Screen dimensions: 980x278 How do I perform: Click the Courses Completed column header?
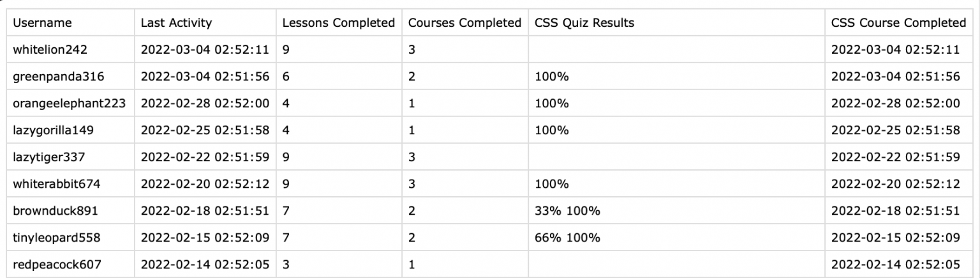(x=464, y=23)
